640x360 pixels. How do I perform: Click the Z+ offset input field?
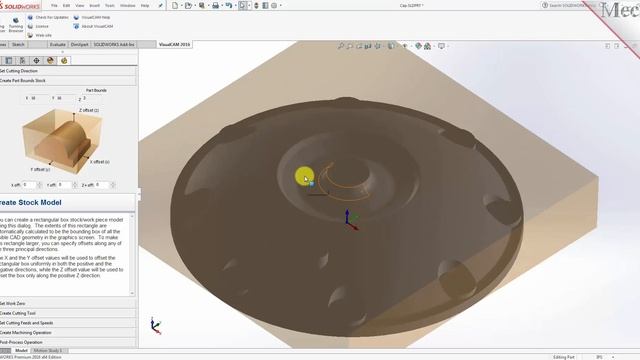(102, 185)
